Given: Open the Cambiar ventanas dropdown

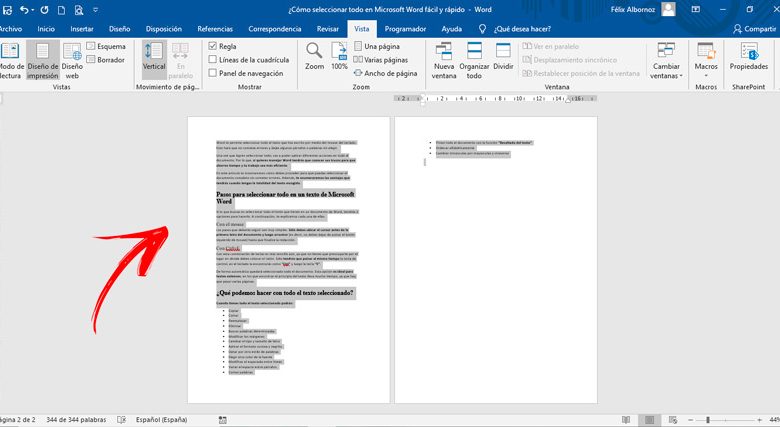Looking at the screenshot, I should coord(666,61).
